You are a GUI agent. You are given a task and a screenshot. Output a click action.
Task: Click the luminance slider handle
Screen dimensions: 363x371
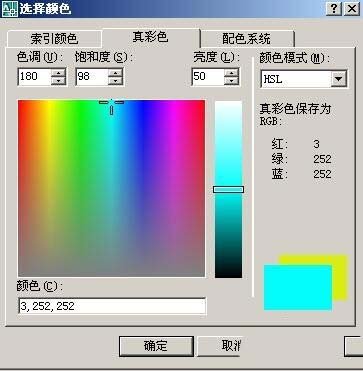[228, 190]
